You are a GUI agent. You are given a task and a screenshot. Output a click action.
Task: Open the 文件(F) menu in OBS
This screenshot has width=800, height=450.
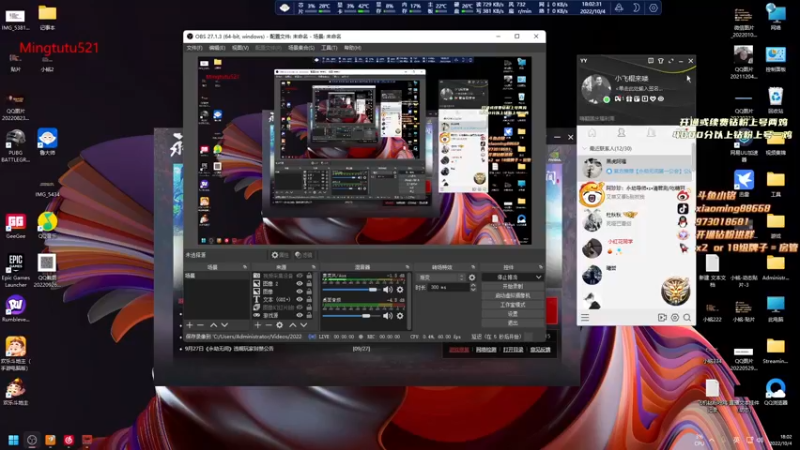click(x=194, y=47)
